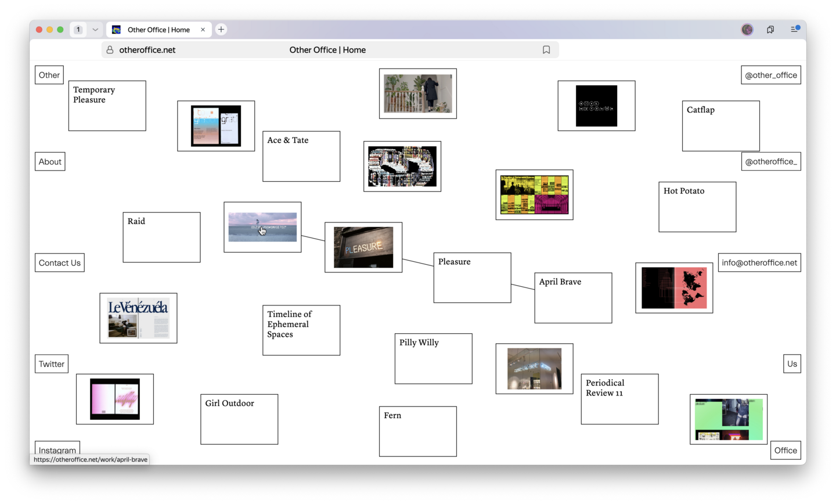Close the Other Office Home tab
Screen dimensions: 836x504
[203, 30]
